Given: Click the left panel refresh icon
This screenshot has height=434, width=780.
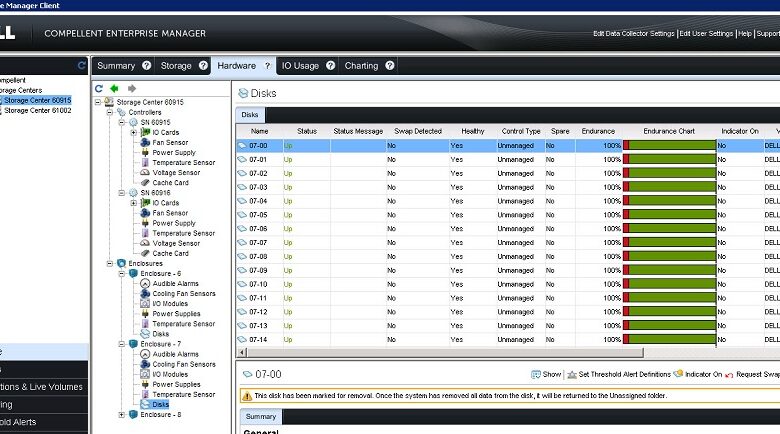Looking at the screenshot, I should [82, 65].
